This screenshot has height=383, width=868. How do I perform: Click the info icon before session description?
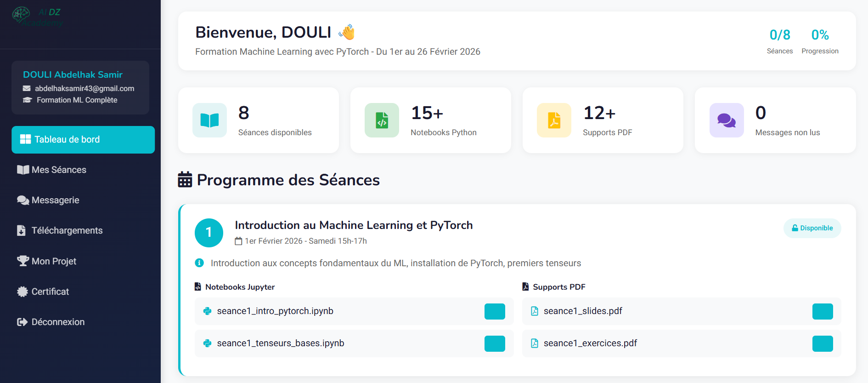click(199, 263)
